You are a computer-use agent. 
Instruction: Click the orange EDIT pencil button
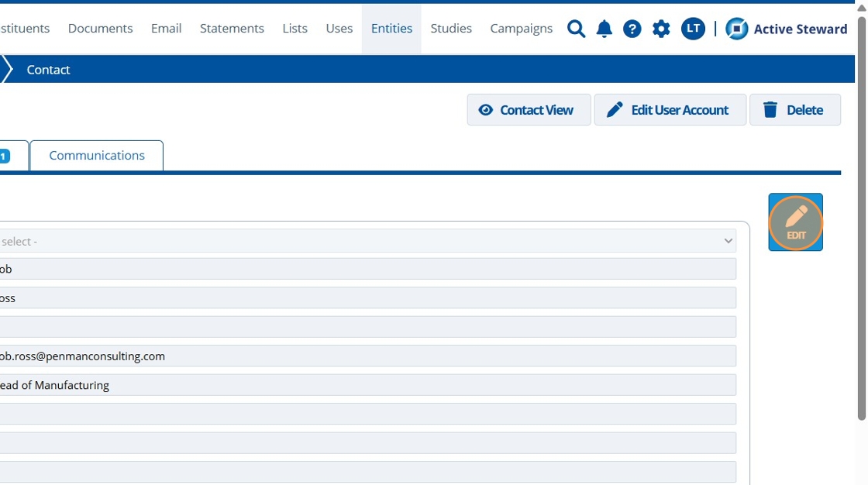795,222
